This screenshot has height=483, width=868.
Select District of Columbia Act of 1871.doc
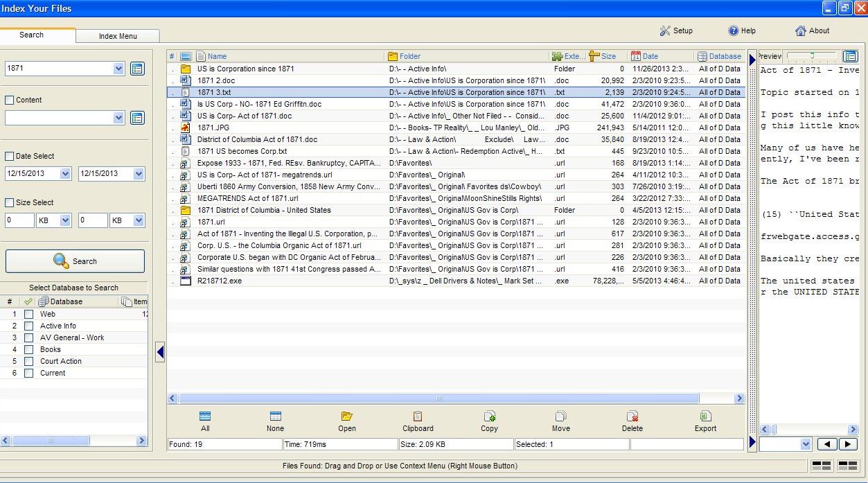[x=456, y=139]
